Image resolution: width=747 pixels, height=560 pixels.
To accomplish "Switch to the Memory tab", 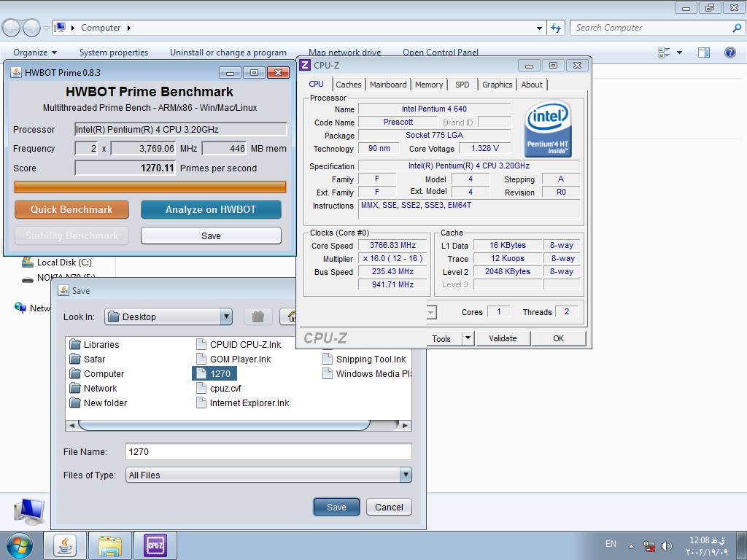I will click(x=429, y=85).
